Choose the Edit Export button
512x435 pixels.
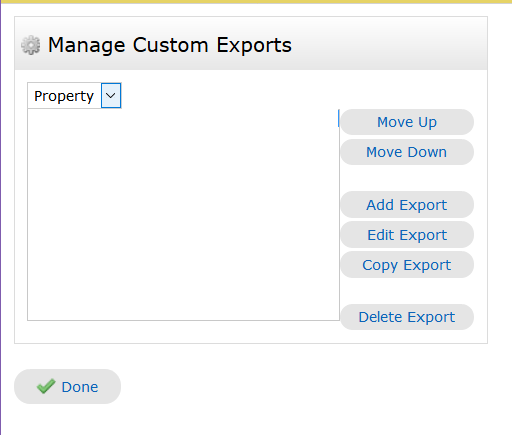pos(407,235)
